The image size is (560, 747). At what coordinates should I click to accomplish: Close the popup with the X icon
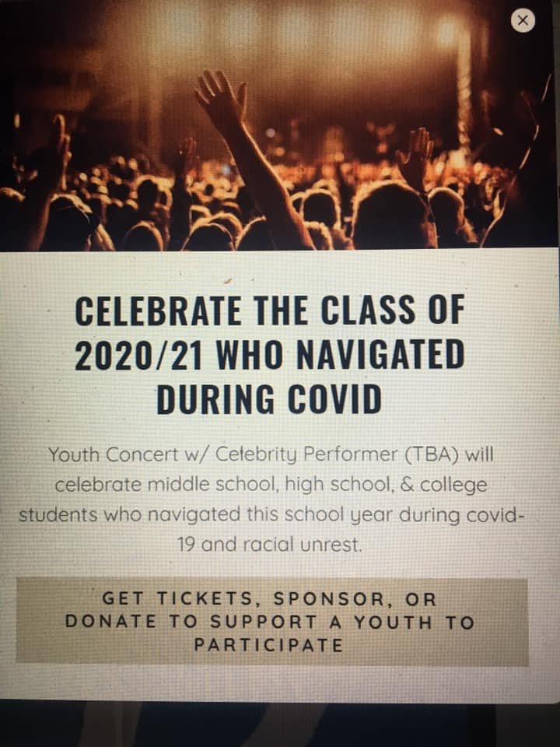pyautogui.click(x=523, y=21)
